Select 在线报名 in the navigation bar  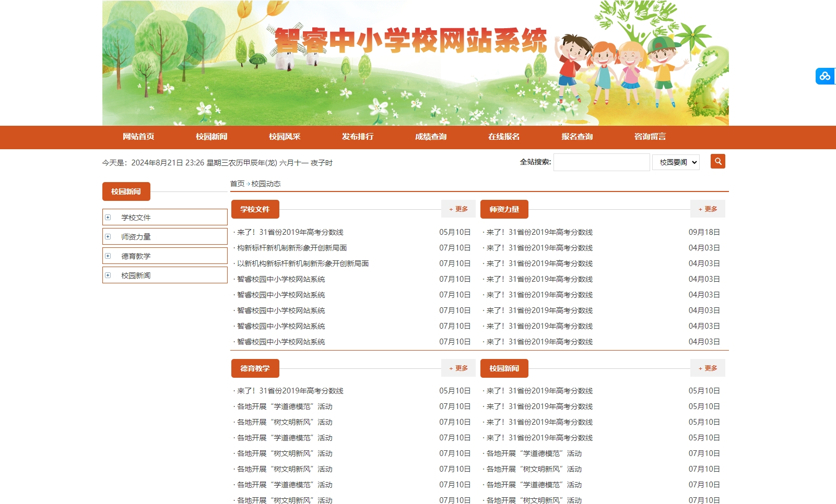(504, 137)
